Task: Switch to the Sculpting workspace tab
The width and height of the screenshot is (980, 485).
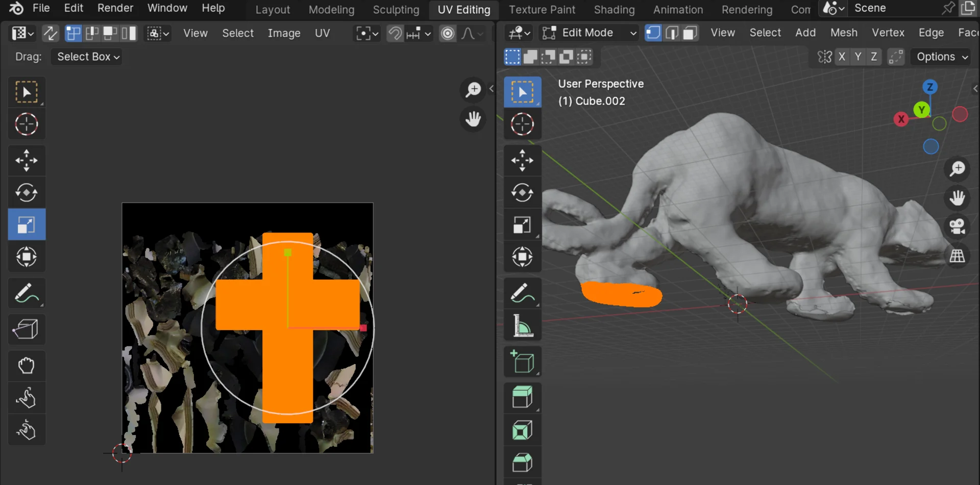Action: (x=396, y=10)
